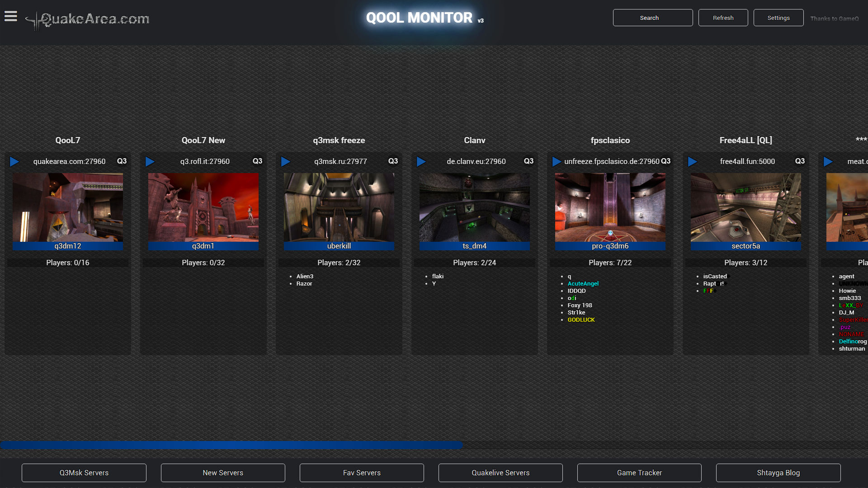View pro-q3dm6 map thumbnail
Image resolution: width=868 pixels, height=488 pixels.
610,207
